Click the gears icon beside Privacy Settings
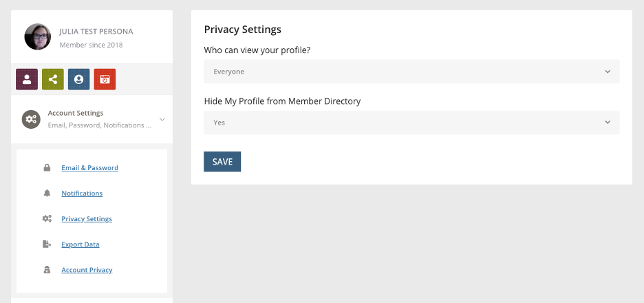Image resolution: width=644 pixels, height=303 pixels. pyautogui.click(x=47, y=219)
